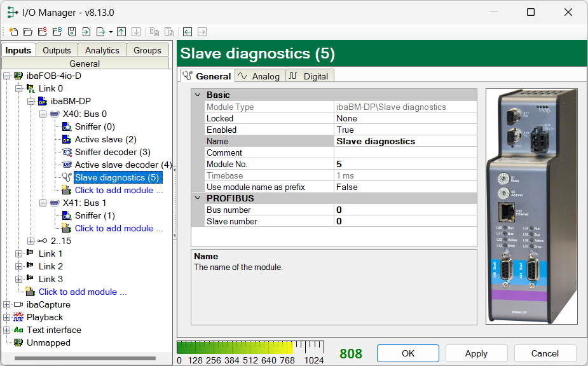588x366 pixels.
Task: Click the Export page icon in toolbar
Action: click(x=100, y=32)
